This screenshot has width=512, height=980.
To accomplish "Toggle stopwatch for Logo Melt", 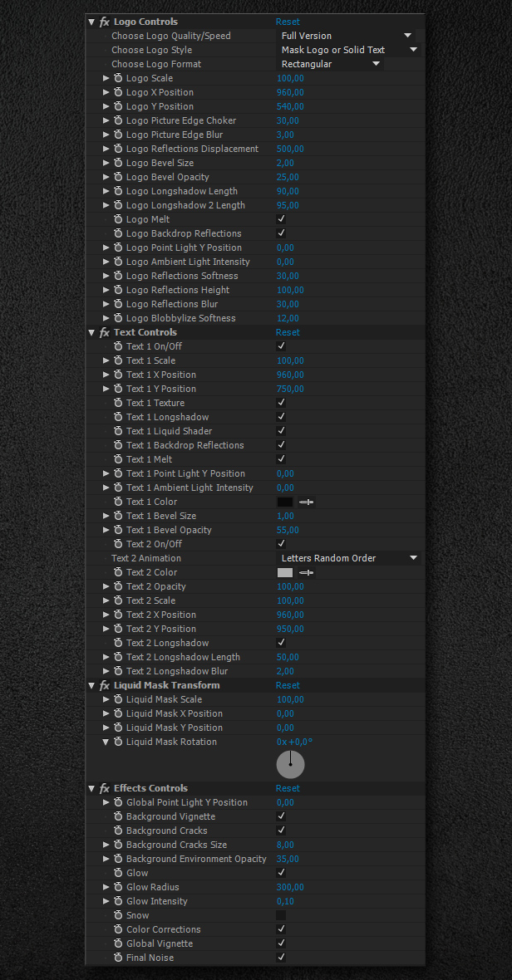I will 118,219.
